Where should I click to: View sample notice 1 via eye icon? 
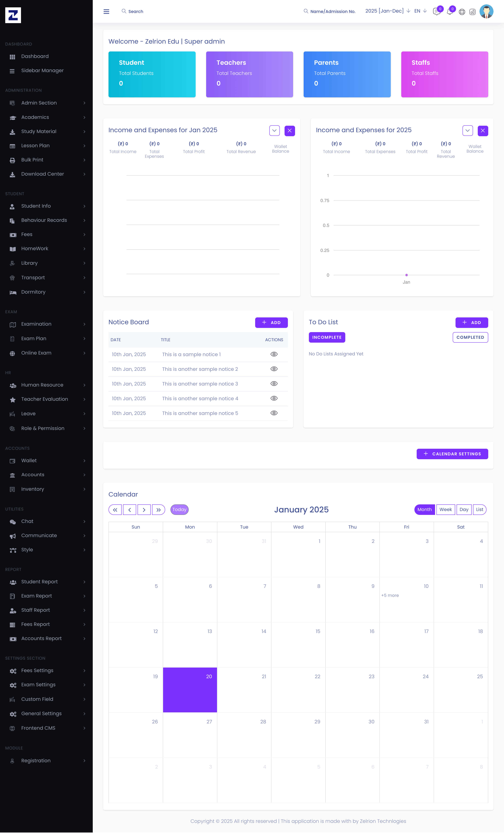click(274, 354)
